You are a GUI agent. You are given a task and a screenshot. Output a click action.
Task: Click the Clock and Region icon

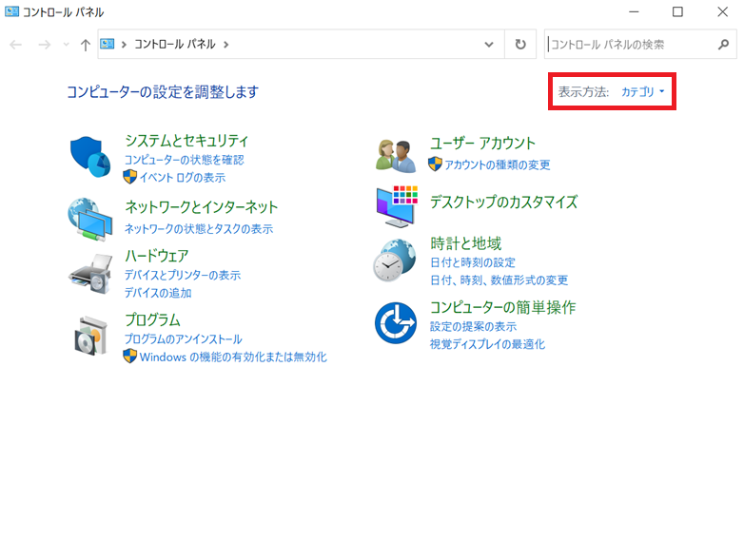pyautogui.click(x=394, y=260)
